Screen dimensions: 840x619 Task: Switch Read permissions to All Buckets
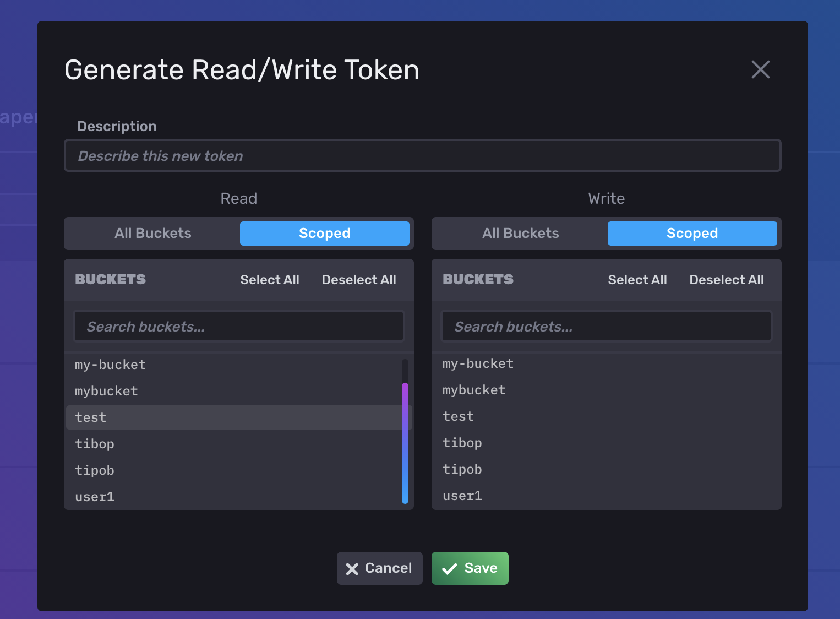[x=152, y=233]
